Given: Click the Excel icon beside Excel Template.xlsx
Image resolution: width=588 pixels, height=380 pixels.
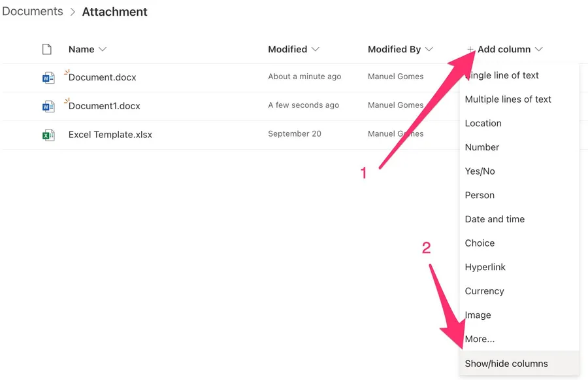Looking at the screenshot, I should 48,135.
